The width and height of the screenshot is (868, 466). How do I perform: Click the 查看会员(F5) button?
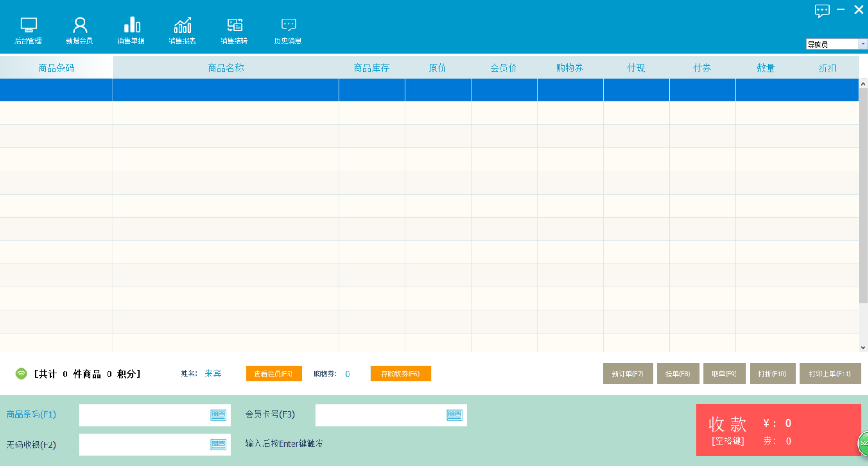[x=274, y=374]
